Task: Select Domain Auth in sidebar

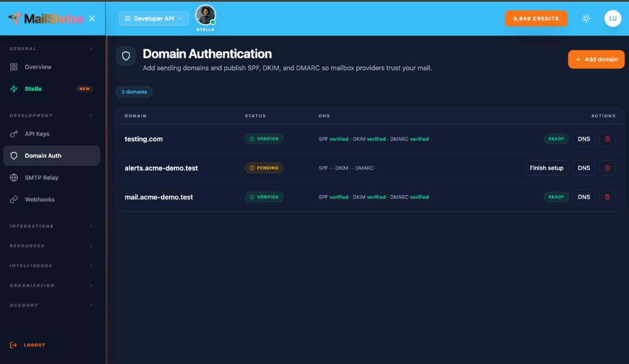Action: (x=52, y=155)
